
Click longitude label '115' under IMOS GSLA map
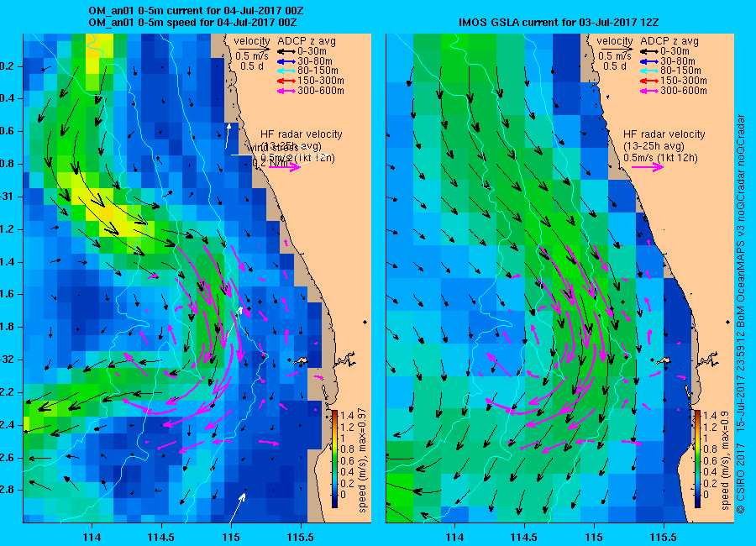click(594, 537)
